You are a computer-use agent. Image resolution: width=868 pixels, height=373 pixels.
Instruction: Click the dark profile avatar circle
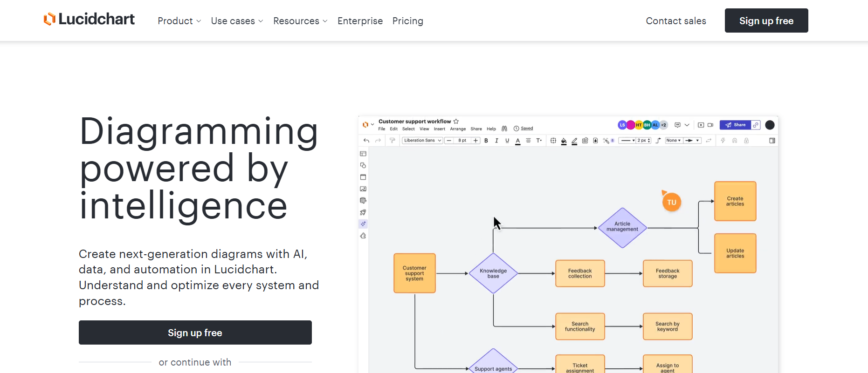coord(770,125)
